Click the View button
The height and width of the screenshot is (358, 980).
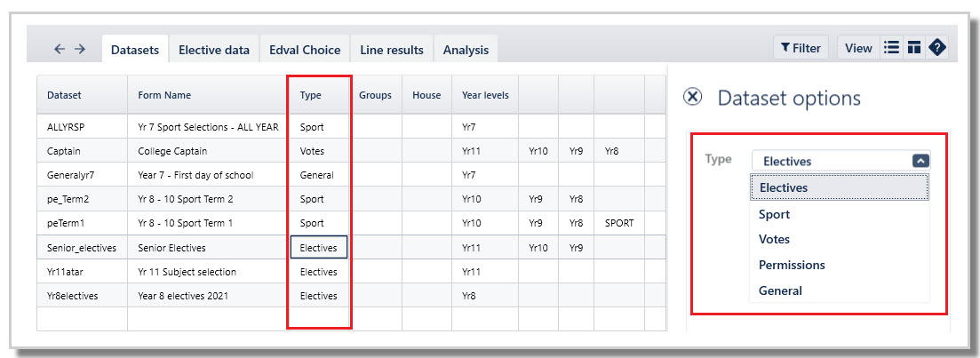point(858,48)
